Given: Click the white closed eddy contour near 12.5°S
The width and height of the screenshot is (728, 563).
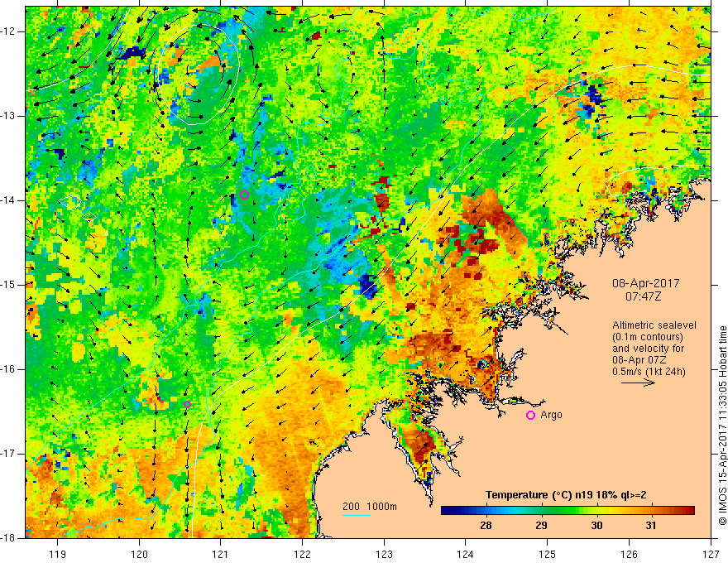Looking at the screenshot, I should coord(198,75).
